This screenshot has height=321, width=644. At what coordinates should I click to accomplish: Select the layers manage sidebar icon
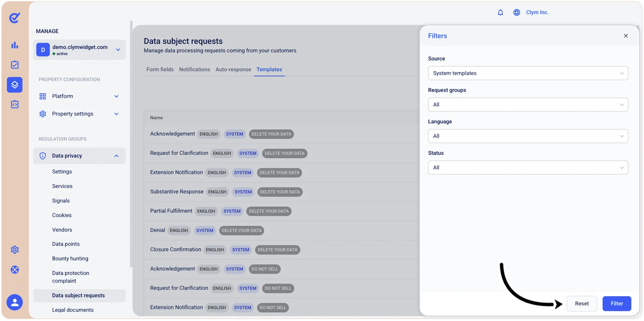14,85
